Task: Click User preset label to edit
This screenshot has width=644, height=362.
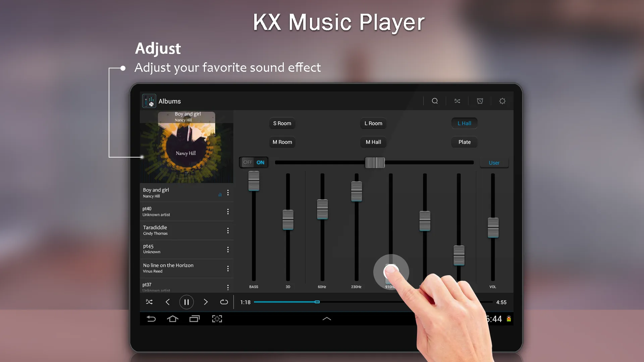Action: coord(494,162)
